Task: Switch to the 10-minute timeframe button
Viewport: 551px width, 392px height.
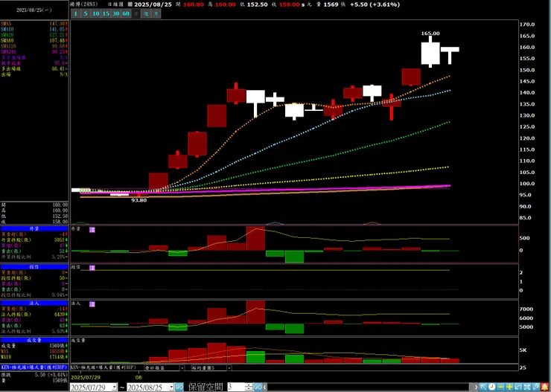Action: click(x=95, y=14)
